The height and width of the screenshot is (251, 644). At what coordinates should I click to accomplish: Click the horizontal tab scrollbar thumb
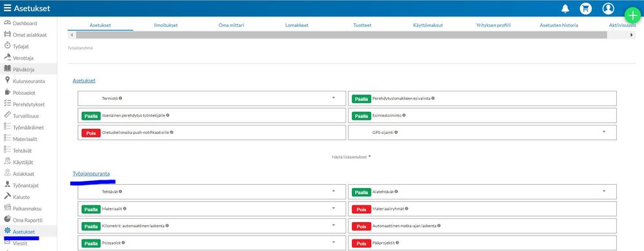[342, 35]
